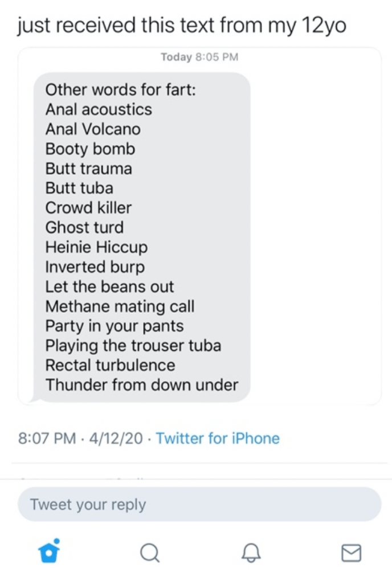Viewport: 392px width, 573px height.
Task: Open the Notifications bell tab
Action: pyautogui.click(x=250, y=551)
